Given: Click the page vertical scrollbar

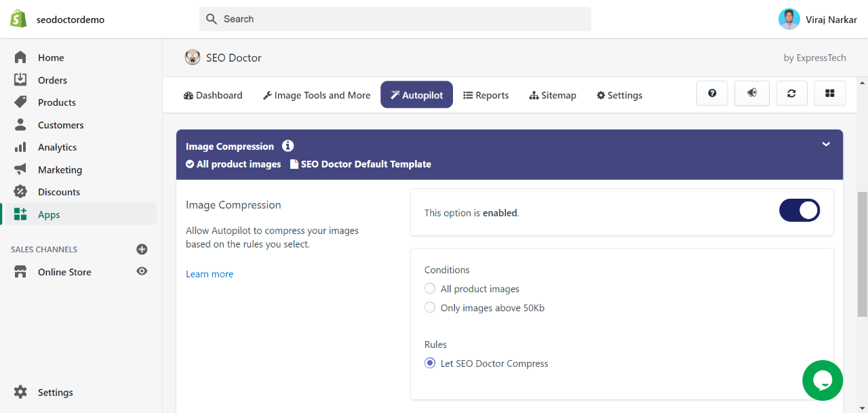Looking at the screenshot, I should 862,254.
